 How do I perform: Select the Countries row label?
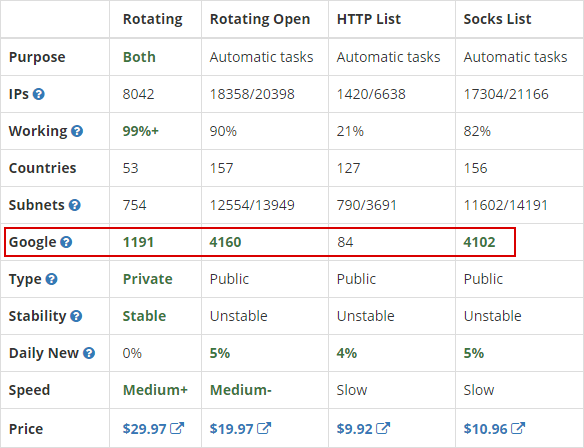click(x=42, y=168)
